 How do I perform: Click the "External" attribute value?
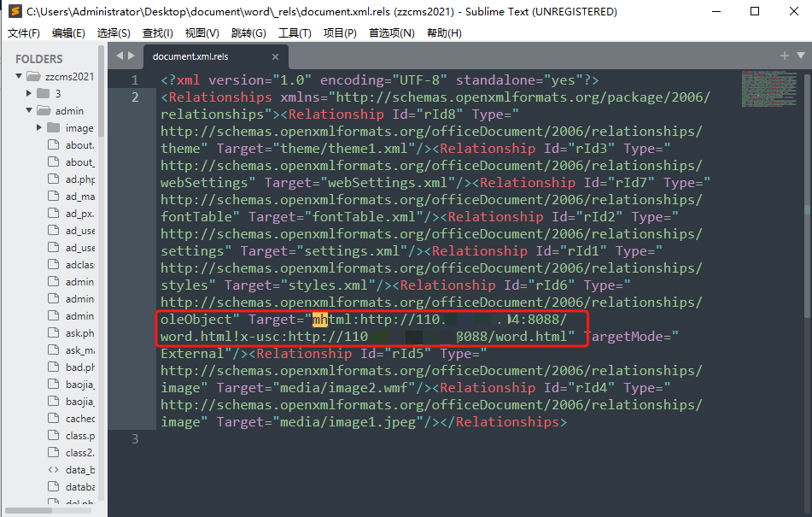[192, 354]
